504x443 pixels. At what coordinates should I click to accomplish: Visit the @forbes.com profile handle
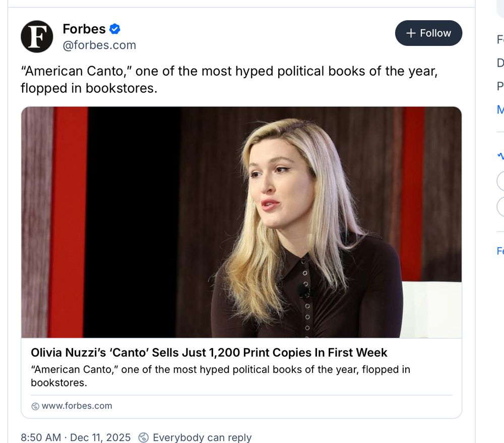(x=98, y=45)
